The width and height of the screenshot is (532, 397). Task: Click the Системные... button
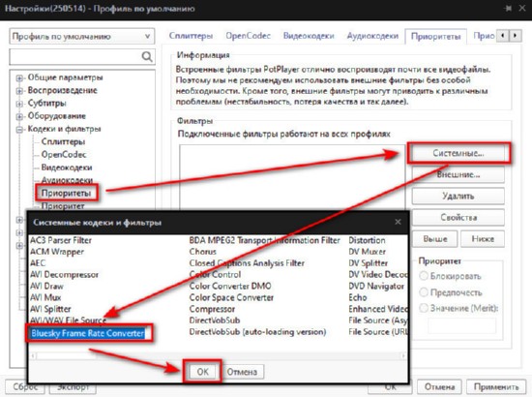[458, 154]
